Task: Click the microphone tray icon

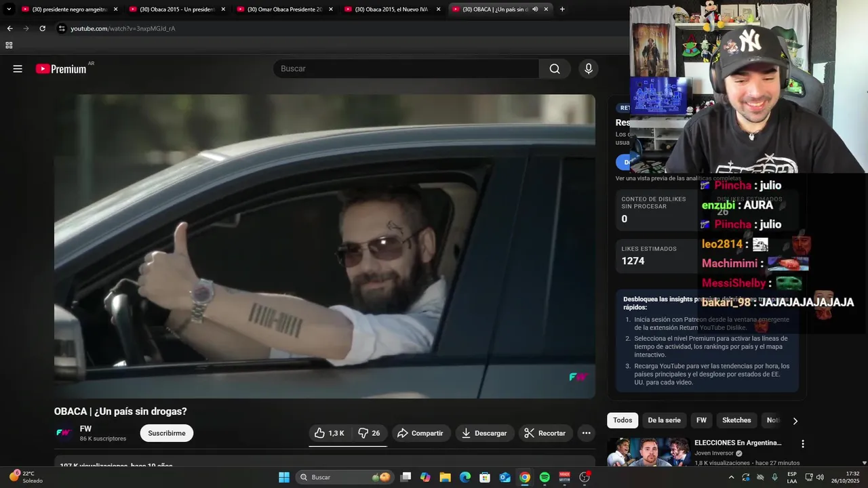Action: tap(774, 477)
